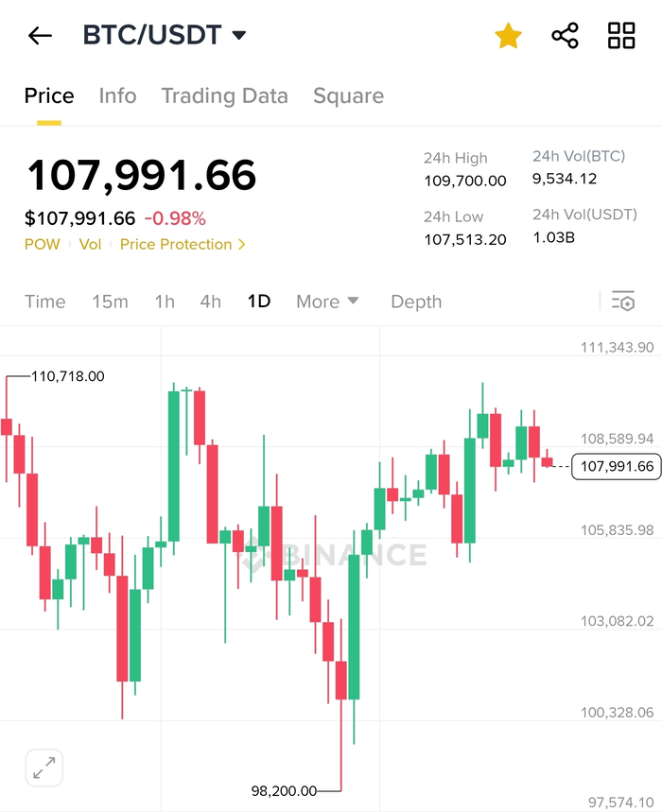The width and height of the screenshot is (662, 812).
Task: Open the share icon
Action: tap(565, 36)
